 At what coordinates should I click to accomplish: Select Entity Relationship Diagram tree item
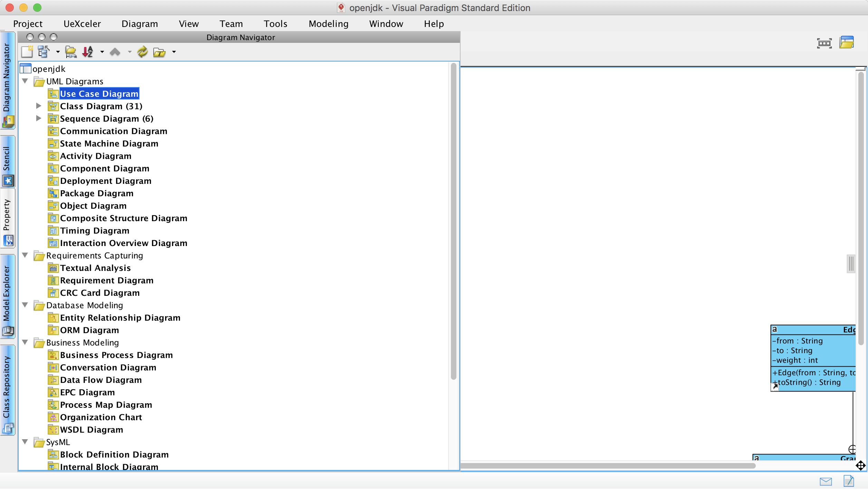[120, 318]
